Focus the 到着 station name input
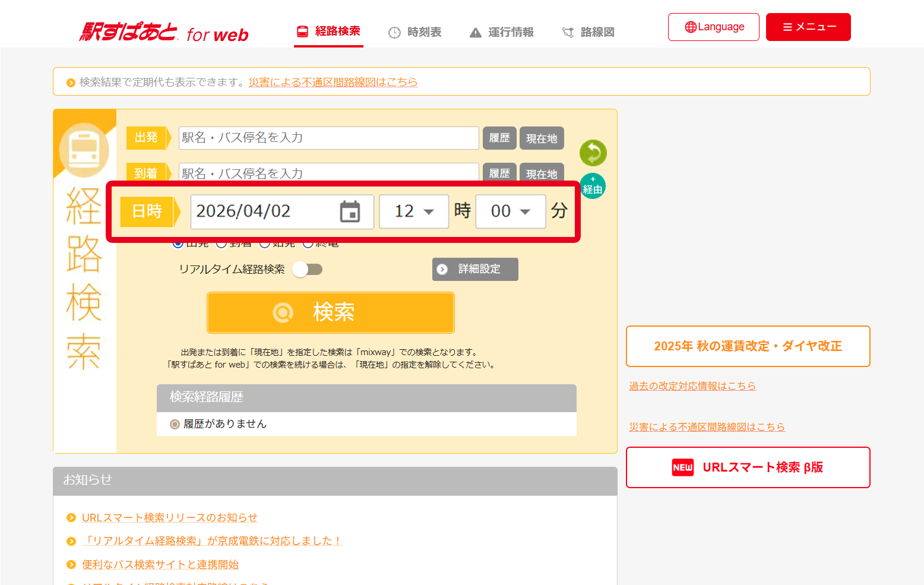This screenshot has width=924, height=585. (x=329, y=172)
